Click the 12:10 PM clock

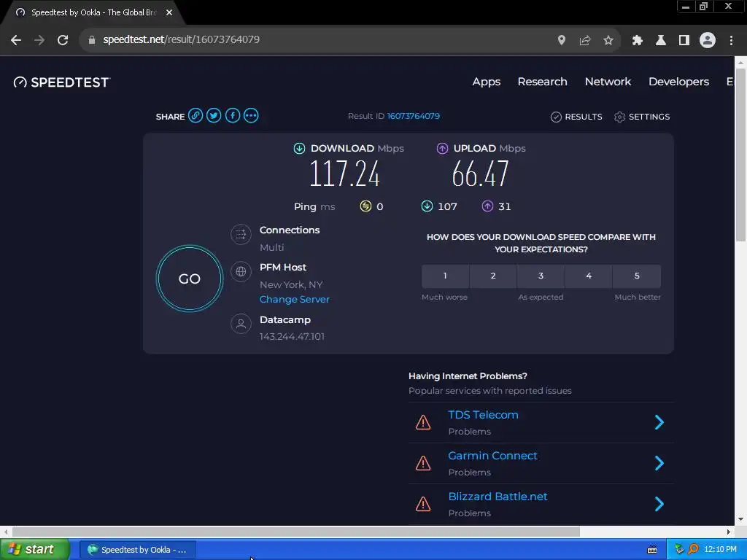click(x=720, y=550)
